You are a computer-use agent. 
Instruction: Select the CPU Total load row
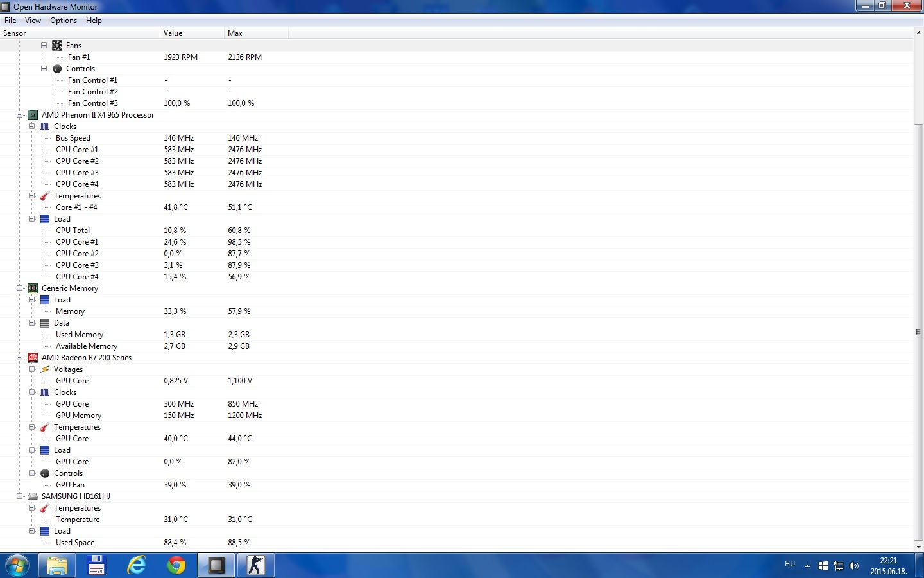[x=456, y=231]
